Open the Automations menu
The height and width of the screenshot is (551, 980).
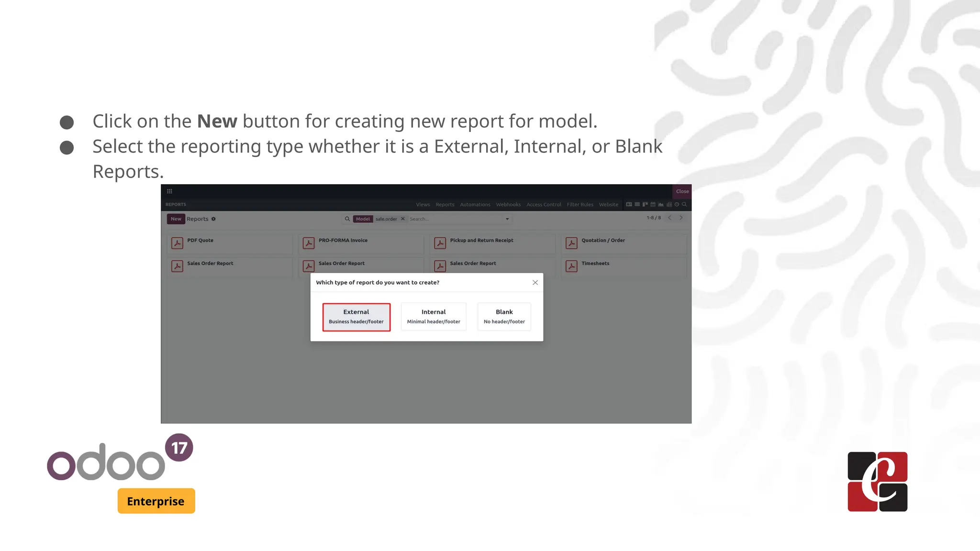(475, 205)
